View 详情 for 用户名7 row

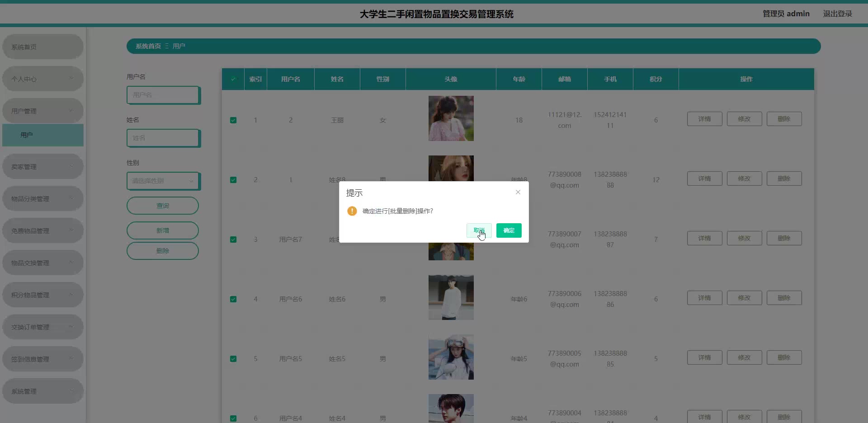coord(705,238)
